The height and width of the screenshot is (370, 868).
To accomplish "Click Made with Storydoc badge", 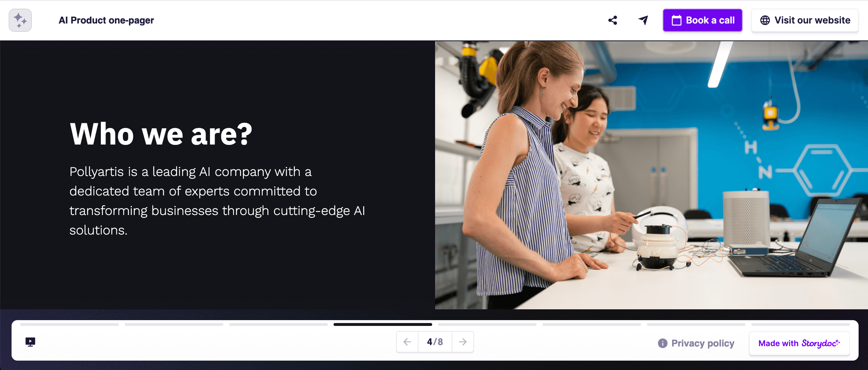I will click(799, 343).
